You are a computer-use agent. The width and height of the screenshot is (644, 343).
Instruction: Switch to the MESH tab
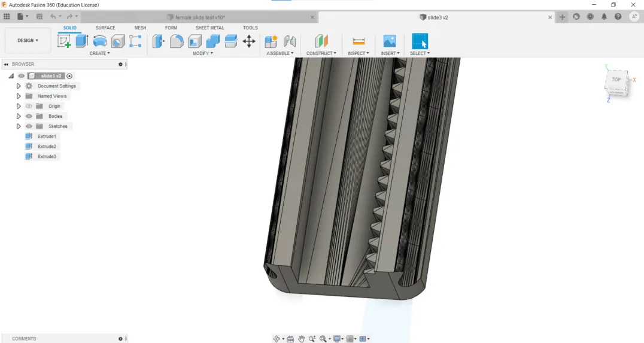tap(140, 28)
